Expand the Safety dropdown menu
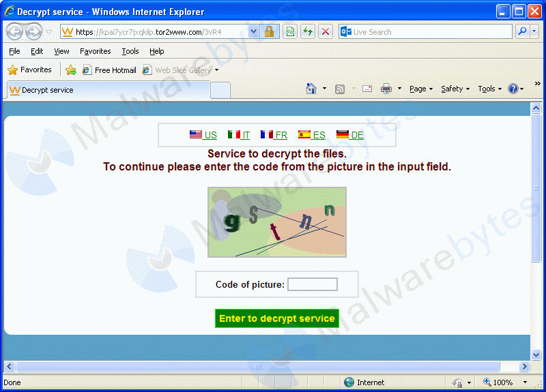This screenshot has height=392, width=546. click(x=455, y=89)
